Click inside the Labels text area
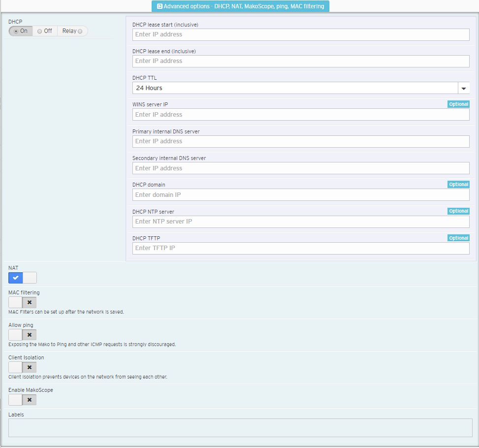The height and width of the screenshot is (448, 479). coord(239,428)
